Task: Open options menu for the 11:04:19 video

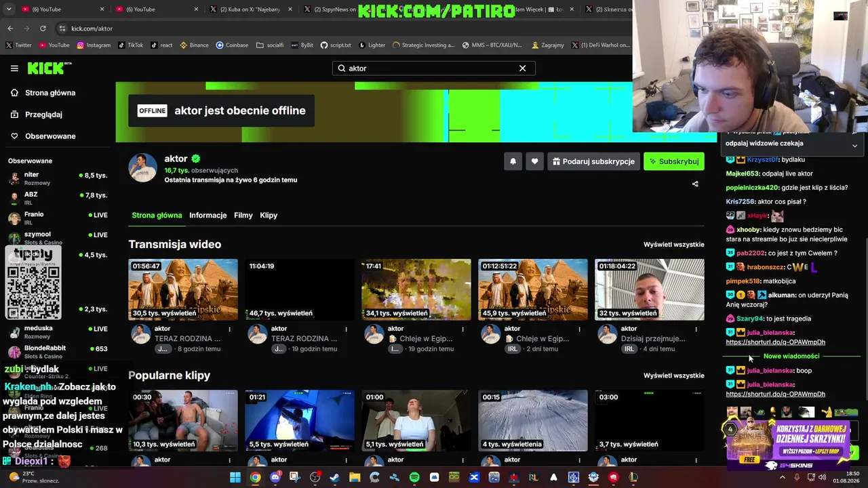Action: click(347, 329)
